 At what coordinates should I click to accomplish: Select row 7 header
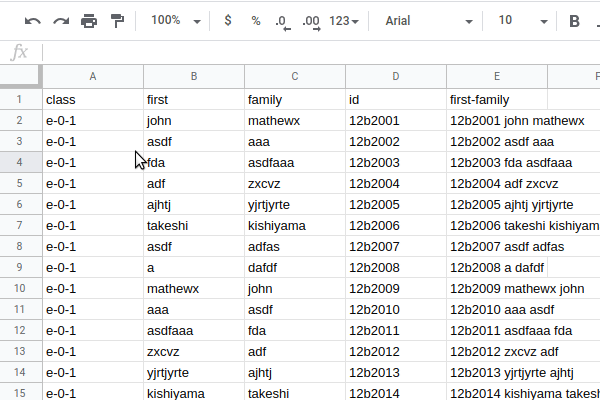click(19, 225)
